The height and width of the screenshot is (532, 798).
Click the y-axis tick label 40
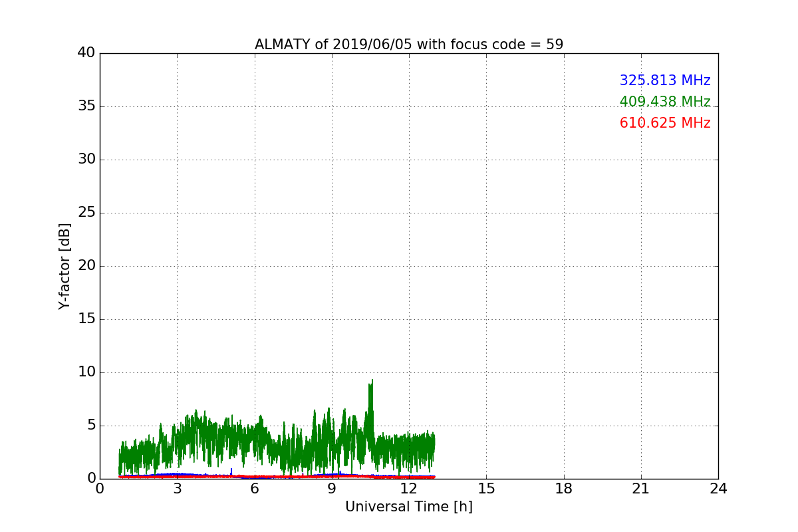pyautogui.click(x=86, y=53)
